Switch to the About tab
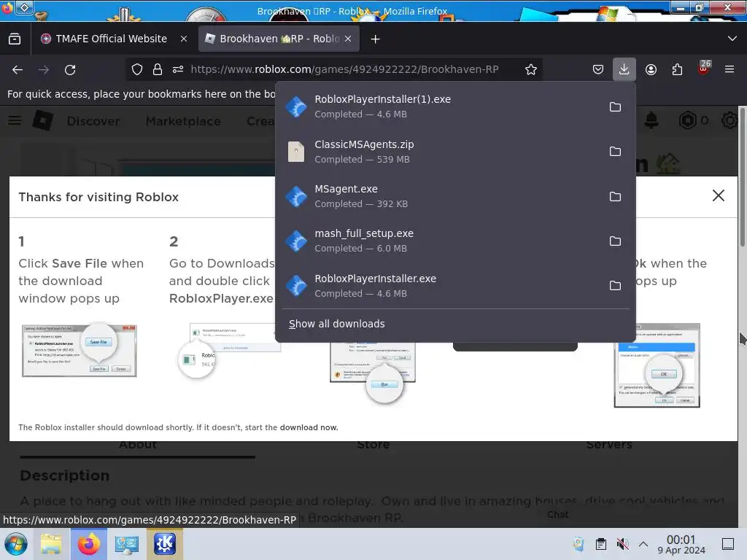This screenshot has height=560, width=747. click(x=138, y=446)
